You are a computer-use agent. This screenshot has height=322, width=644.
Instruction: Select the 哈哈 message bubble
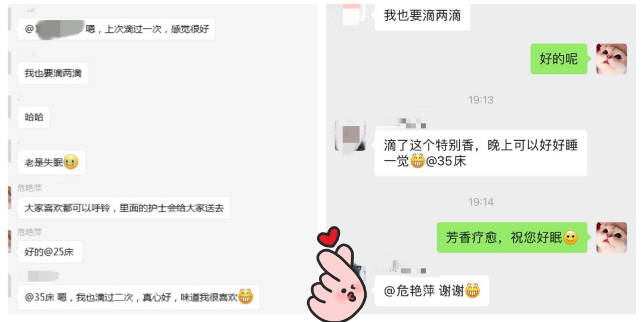point(34,117)
